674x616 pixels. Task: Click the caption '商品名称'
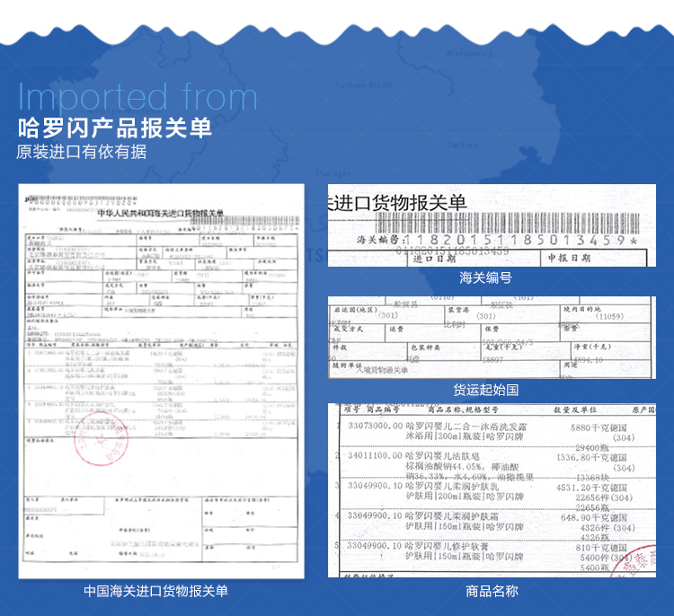pyautogui.click(x=492, y=591)
